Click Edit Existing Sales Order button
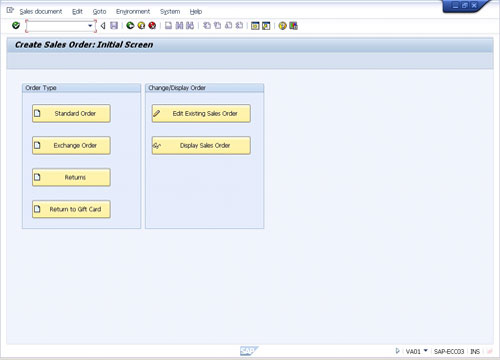 pos(201,114)
